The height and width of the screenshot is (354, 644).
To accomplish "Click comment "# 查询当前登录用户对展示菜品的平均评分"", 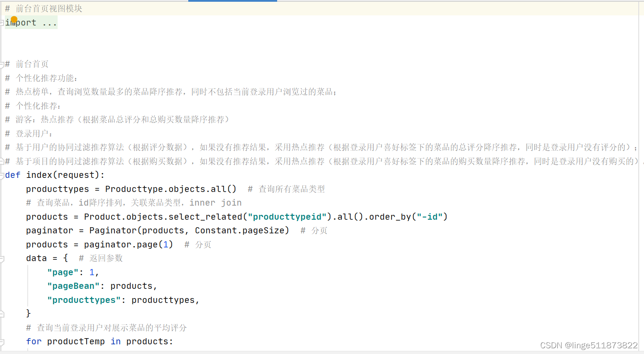I will [106, 328].
